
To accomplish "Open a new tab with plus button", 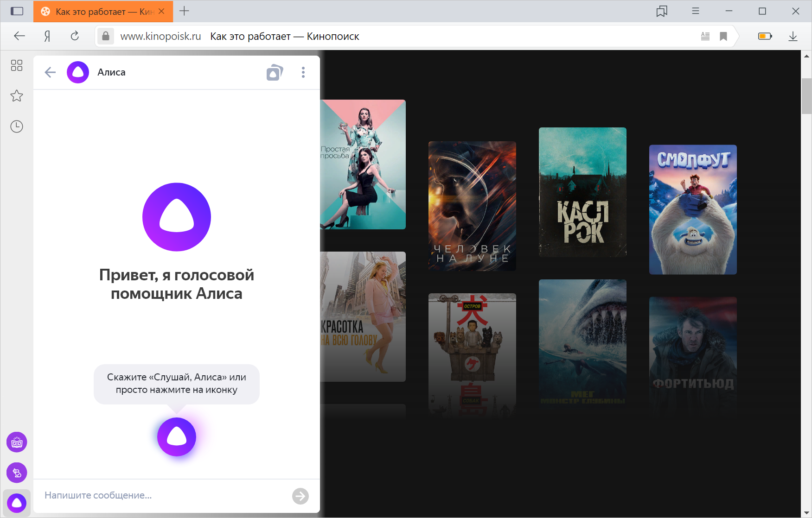I will tap(184, 11).
